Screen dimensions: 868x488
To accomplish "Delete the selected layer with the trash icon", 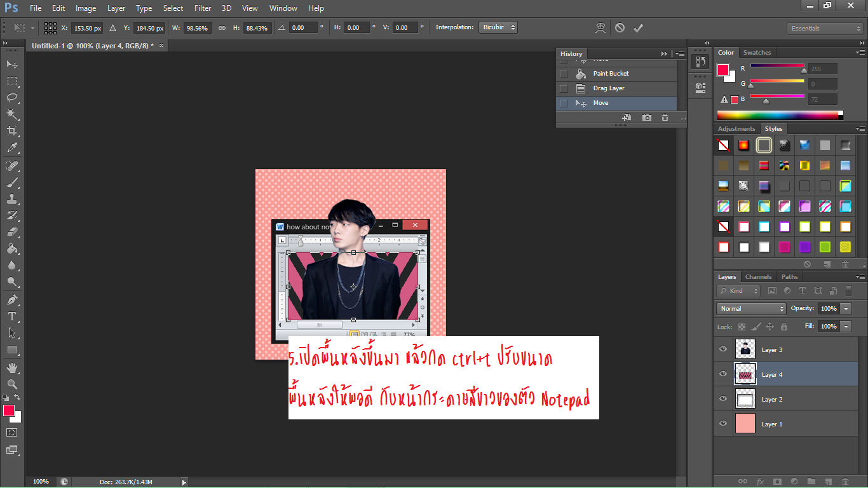I will (845, 482).
